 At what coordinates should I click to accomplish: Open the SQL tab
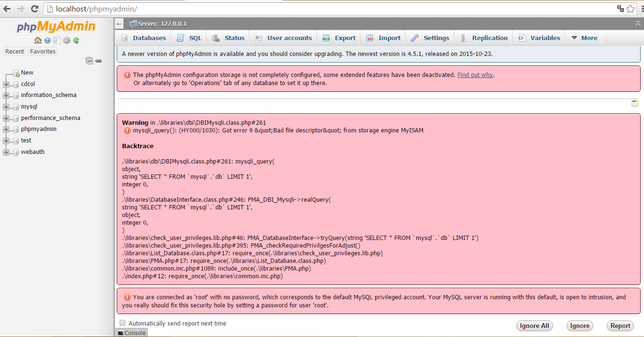pyautogui.click(x=189, y=38)
